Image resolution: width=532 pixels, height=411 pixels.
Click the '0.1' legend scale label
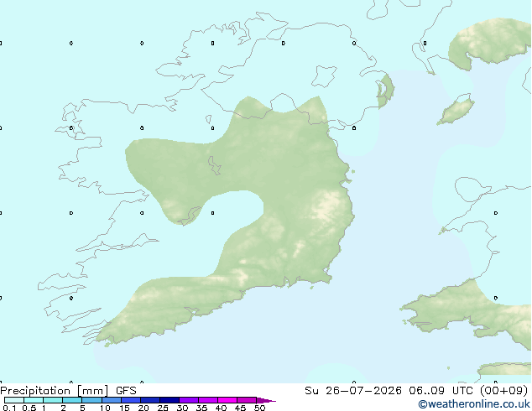[9, 408]
